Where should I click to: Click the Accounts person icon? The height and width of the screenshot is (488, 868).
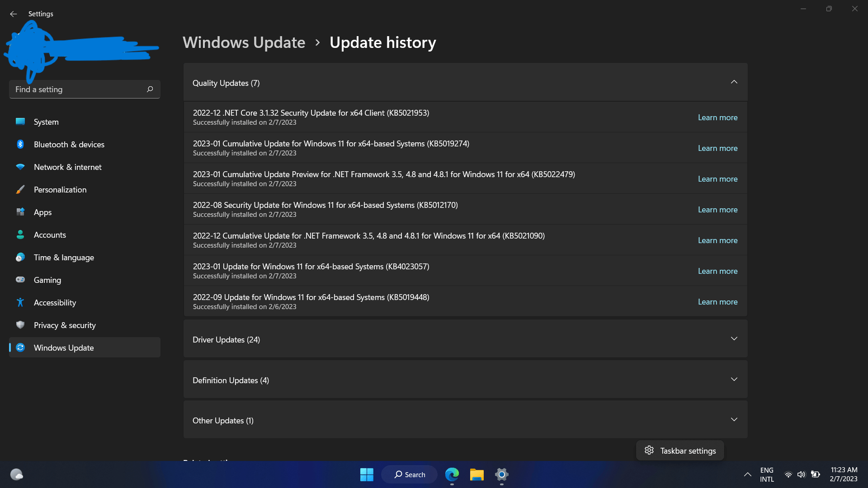click(20, 235)
